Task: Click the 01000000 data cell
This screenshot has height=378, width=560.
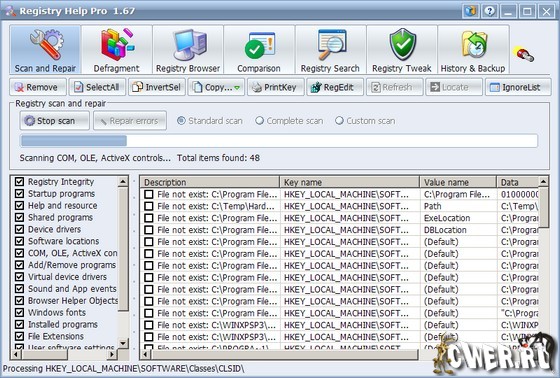Action: point(519,194)
